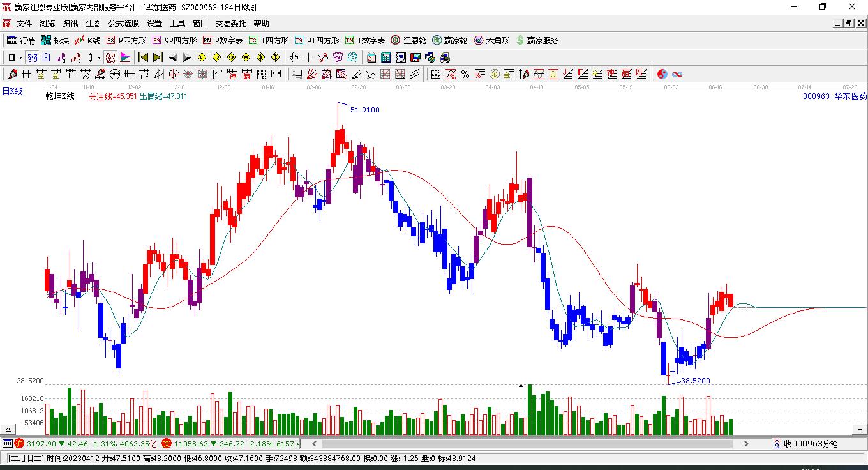Click the table icon beside Shanghai index

point(7,443)
